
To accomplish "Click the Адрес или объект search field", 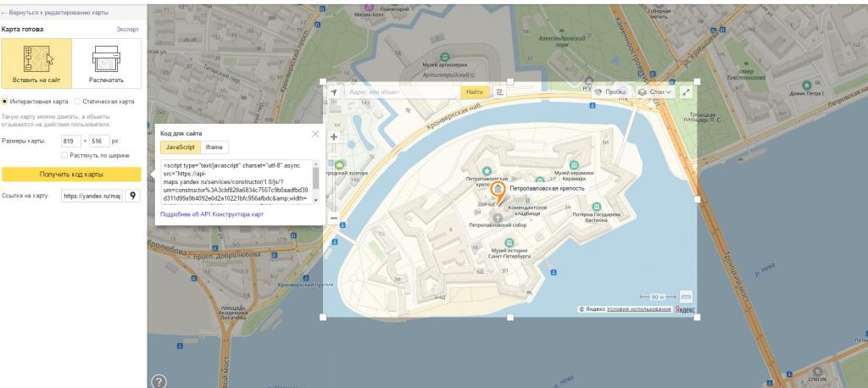I will [x=401, y=92].
